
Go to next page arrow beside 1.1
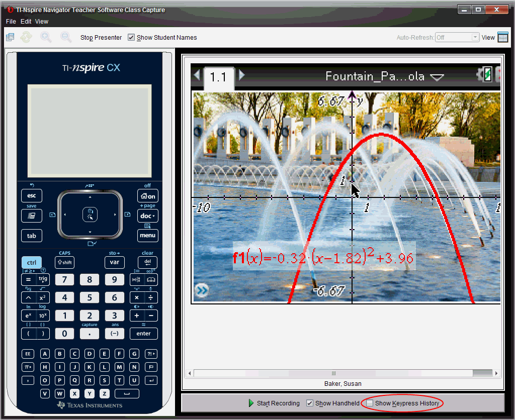pos(242,75)
